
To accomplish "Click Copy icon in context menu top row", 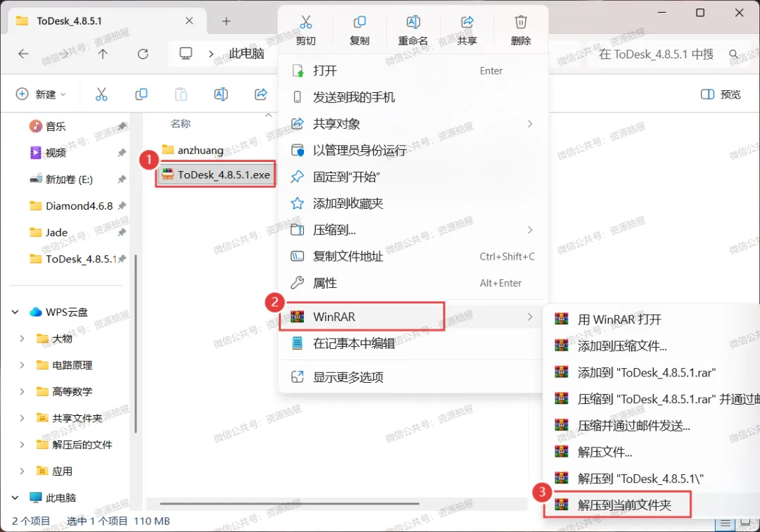I will pos(360,23).
